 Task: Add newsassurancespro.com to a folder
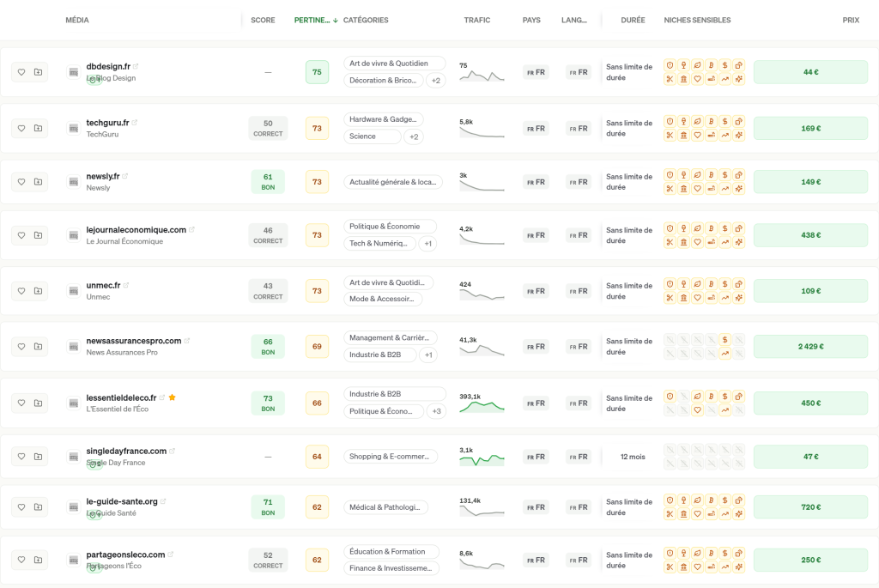(38, 347)
